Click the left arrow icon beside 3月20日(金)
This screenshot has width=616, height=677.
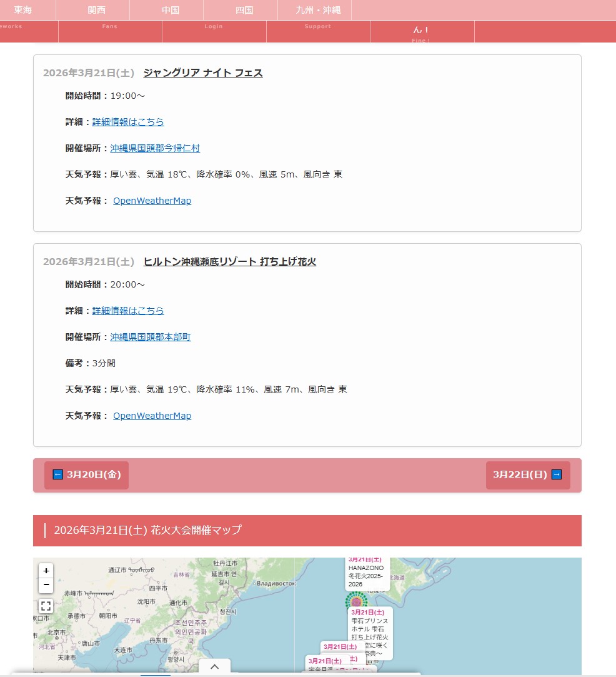[58, 474]
